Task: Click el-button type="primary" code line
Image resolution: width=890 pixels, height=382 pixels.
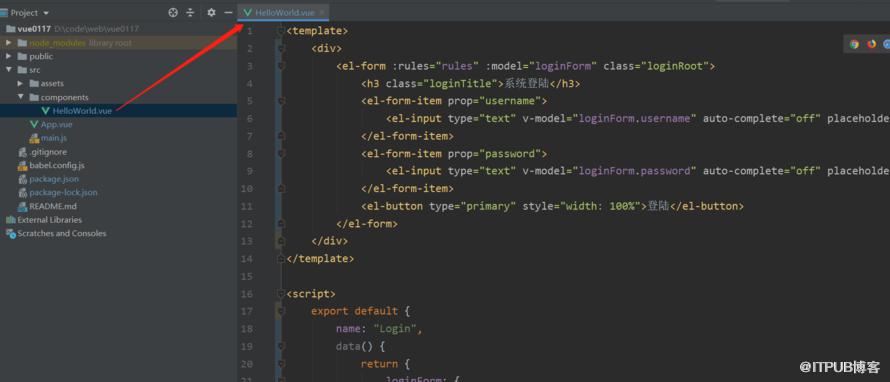Action: [x=552, y=206]
